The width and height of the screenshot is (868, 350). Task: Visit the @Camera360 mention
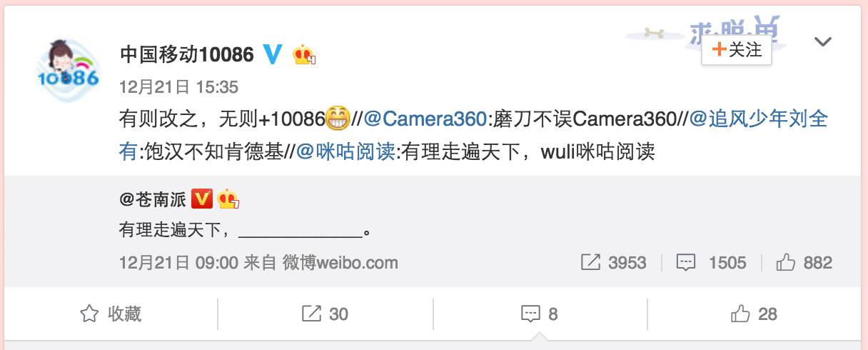[425, 119]
